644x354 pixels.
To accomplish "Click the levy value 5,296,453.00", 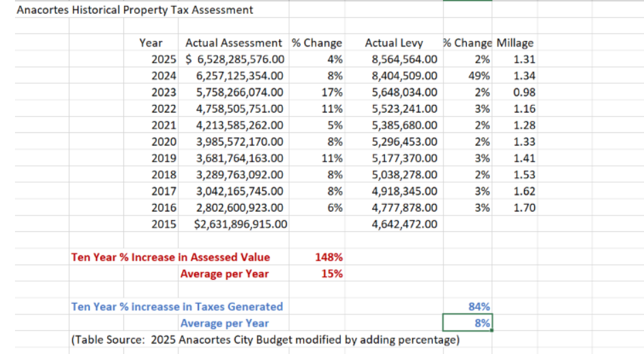I will click(405, 141).
